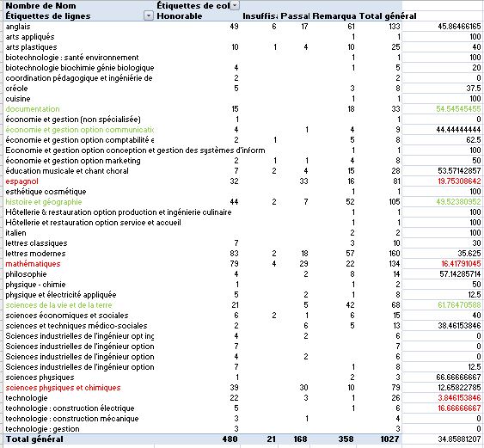
Task: Click the total value 168
Action: (x=300, y=439)
